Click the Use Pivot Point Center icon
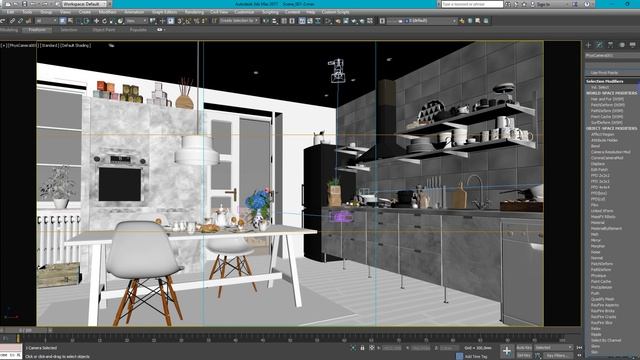 (152, 20)
